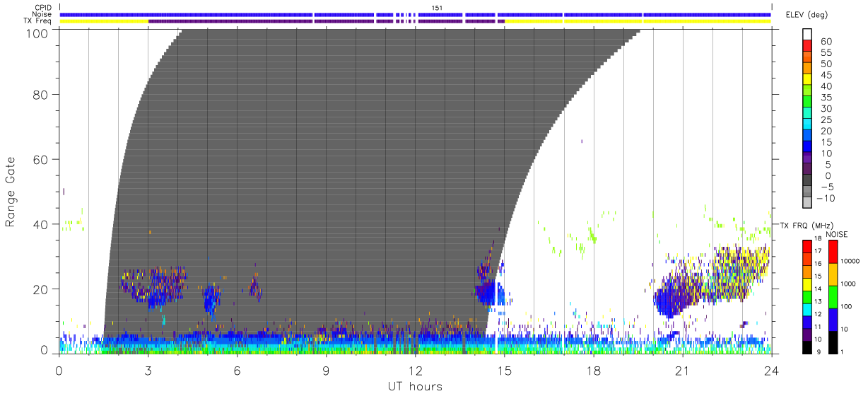Click the x-axis tick label '24'
868x401 pixels.
pyautogui.click(x=771, y=370)
